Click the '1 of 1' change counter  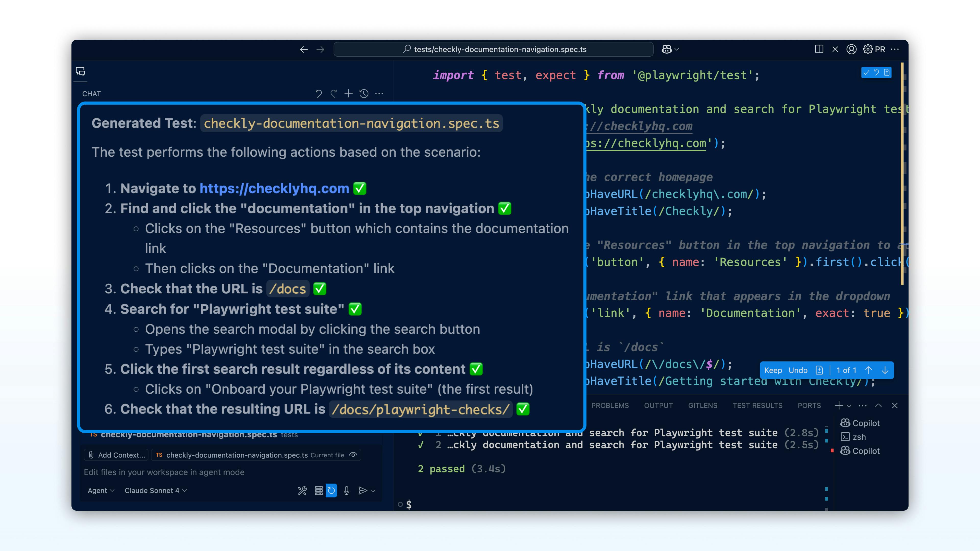pos(846,370)
